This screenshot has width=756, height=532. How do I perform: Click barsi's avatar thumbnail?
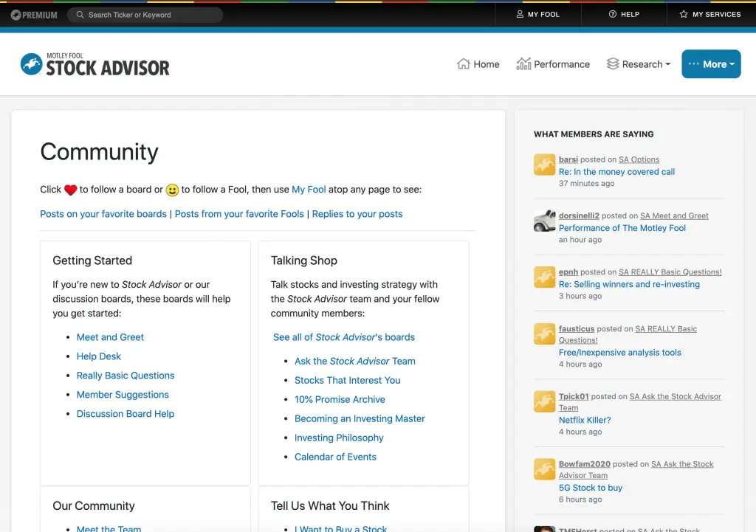(544, 165)
